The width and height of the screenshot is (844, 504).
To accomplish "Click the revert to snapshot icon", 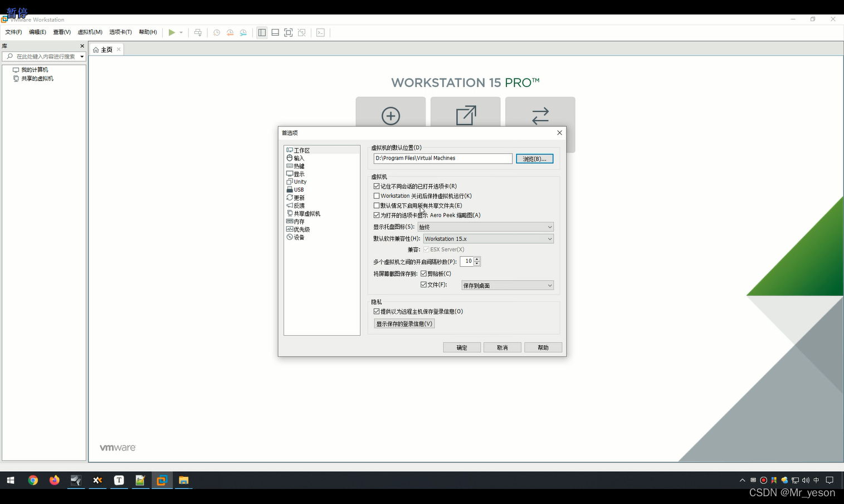I will point(230,32).
